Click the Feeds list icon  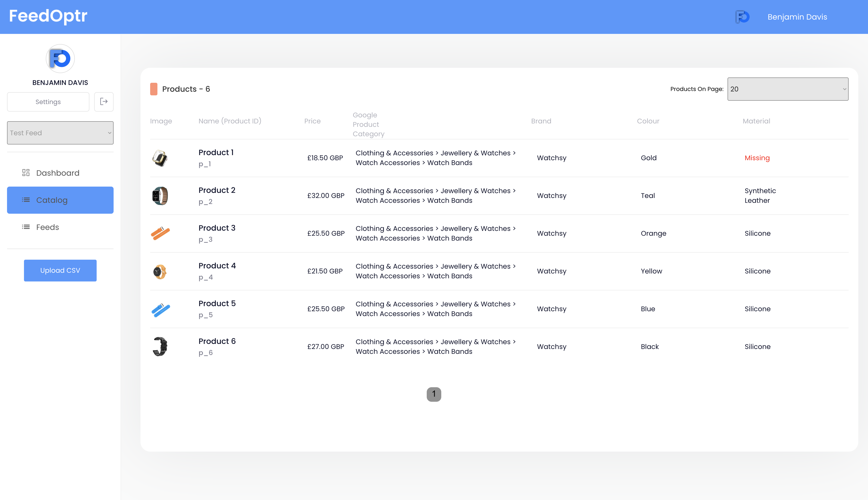pyautogui.click(x=26, y=227)
